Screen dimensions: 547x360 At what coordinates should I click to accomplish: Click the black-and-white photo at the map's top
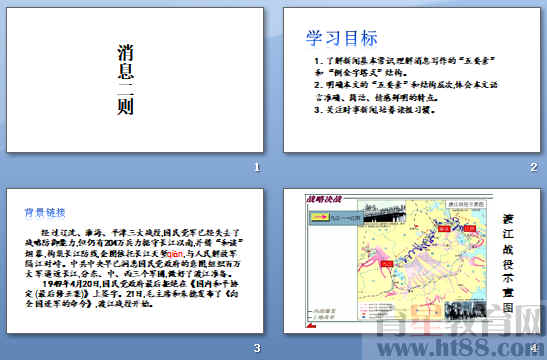384,212
